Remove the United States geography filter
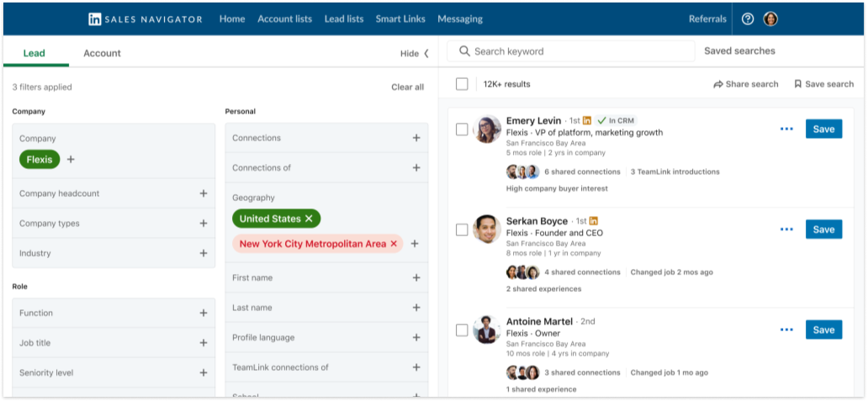The image size is (868, 401). [309, 219]
